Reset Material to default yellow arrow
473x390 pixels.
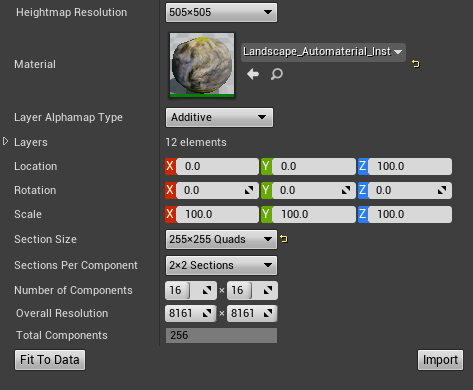(x=415, y=63)
